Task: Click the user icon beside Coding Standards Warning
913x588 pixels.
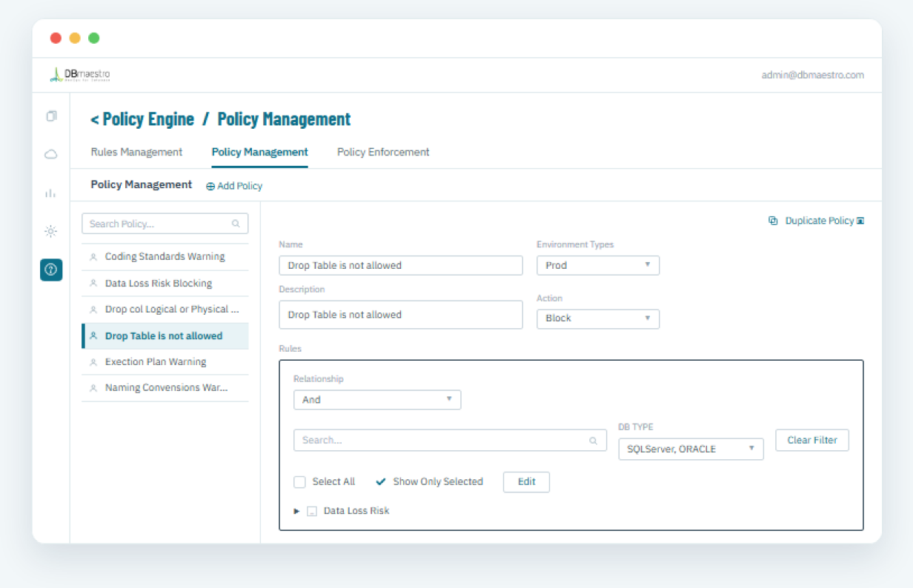Action: 93,257
